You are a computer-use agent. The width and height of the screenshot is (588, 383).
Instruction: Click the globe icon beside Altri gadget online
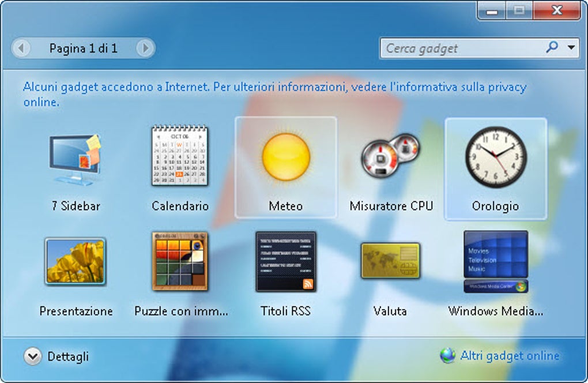pos(447,356)
